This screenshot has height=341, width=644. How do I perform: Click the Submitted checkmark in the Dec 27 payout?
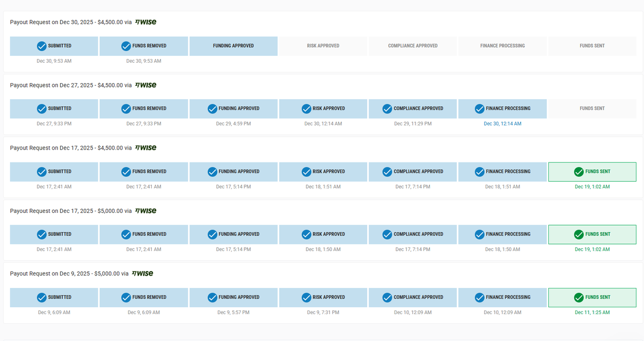pos(41,109)
